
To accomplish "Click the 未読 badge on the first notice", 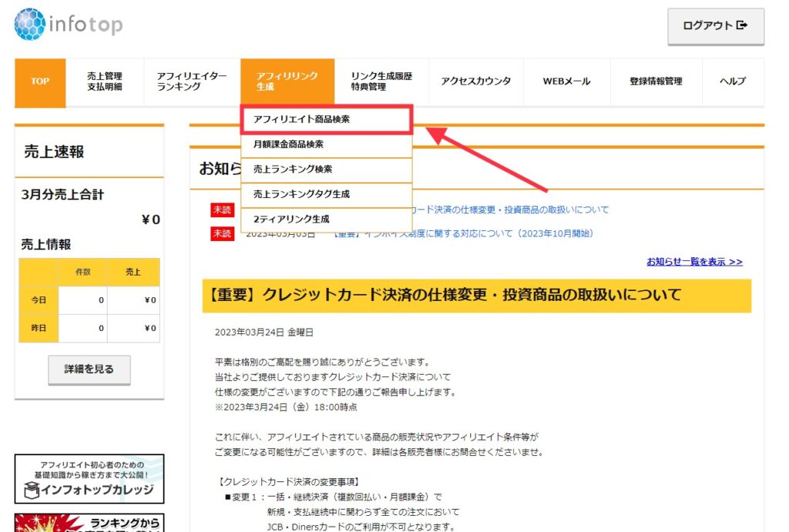I will tap(223, 209).
